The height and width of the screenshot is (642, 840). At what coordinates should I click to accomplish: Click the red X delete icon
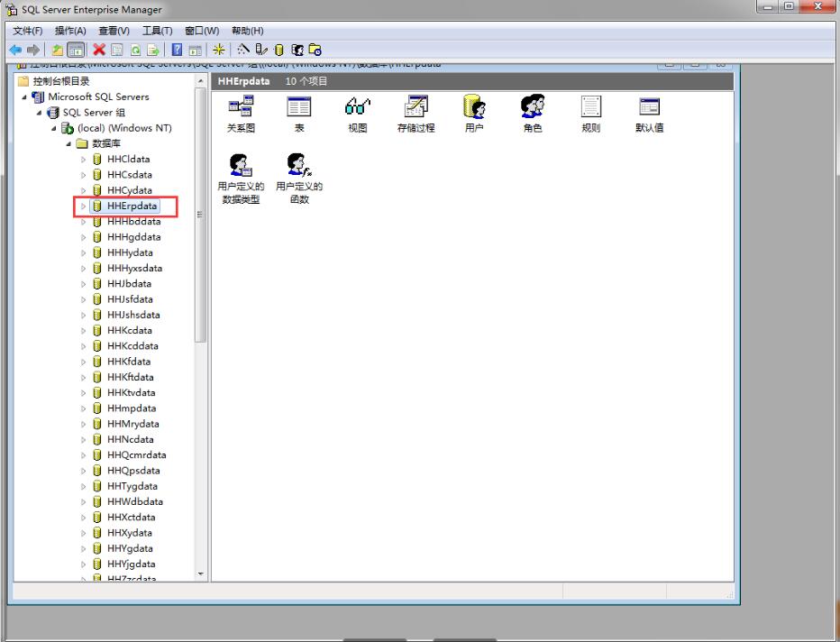click(99, 50)
